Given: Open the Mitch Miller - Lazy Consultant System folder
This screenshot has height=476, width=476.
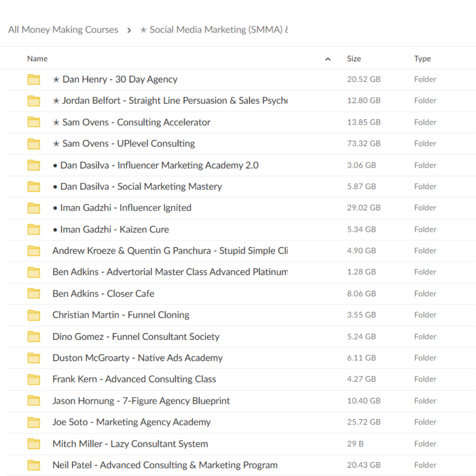Looking at the screenshot, I should pos(130,443).
